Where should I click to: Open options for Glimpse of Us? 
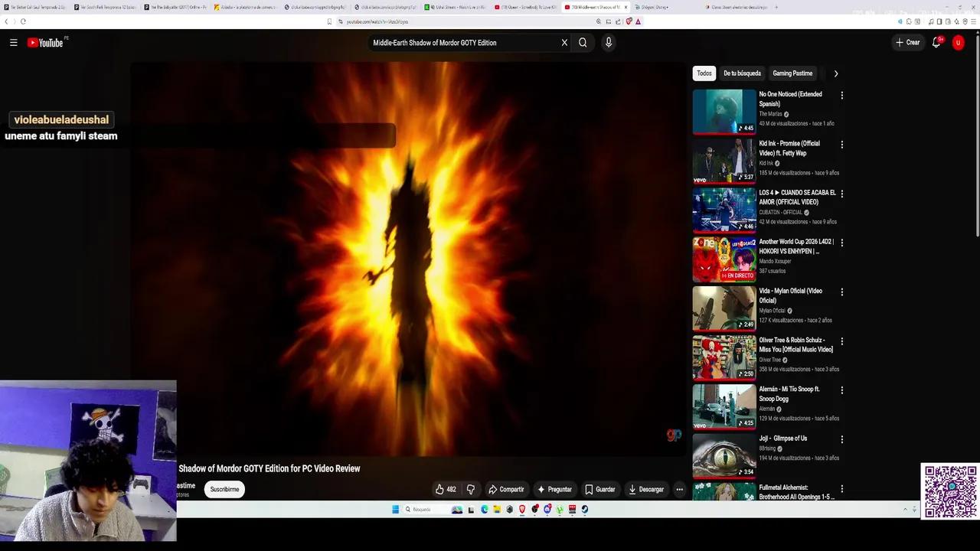841,439
